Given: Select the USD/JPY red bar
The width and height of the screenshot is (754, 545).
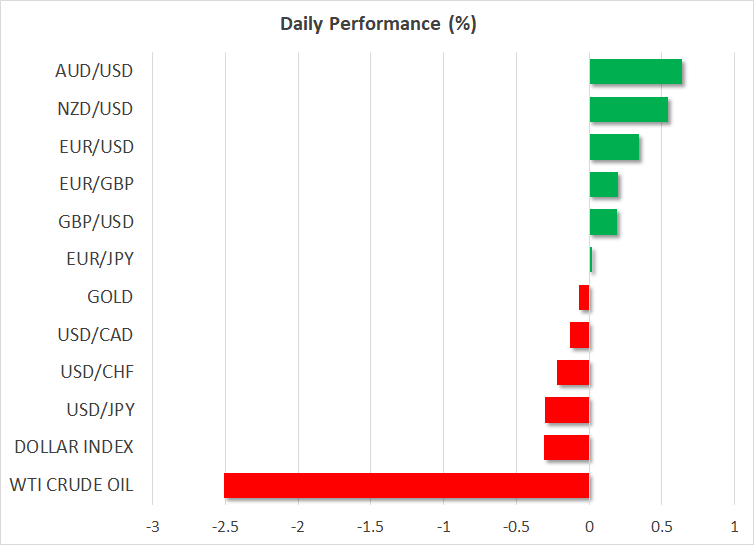Looking at the screenshot, I should 567,410.
